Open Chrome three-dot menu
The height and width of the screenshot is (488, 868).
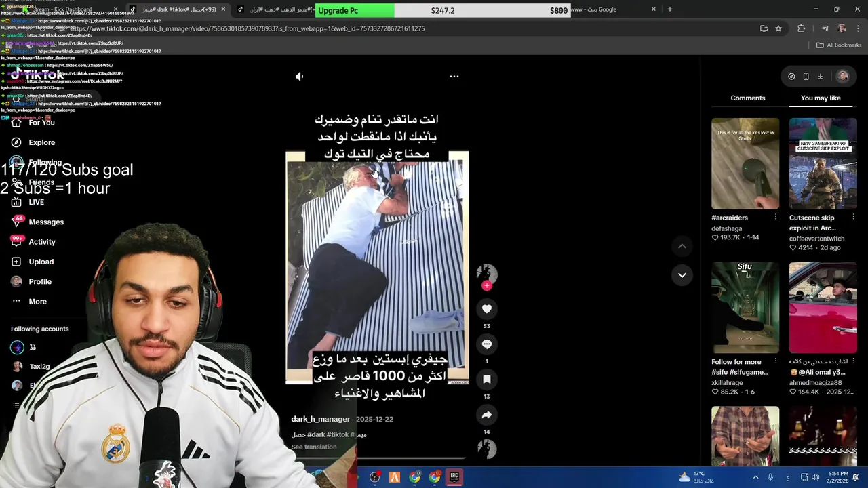click(x=859, y=28)
